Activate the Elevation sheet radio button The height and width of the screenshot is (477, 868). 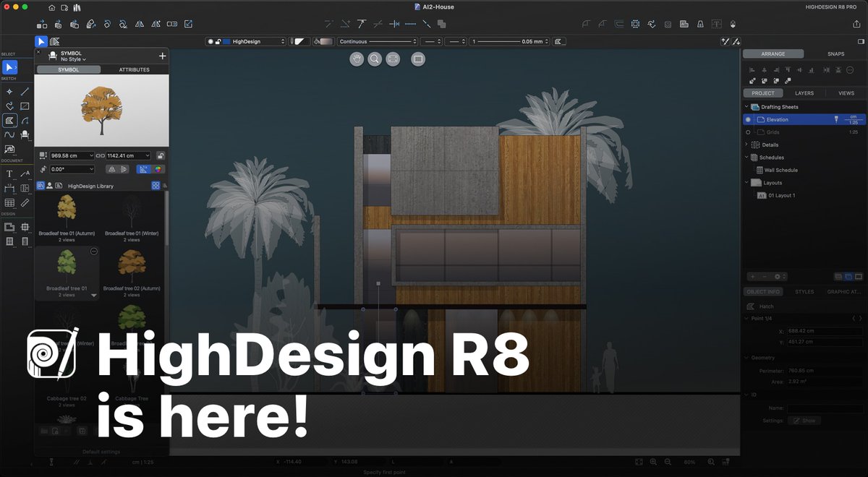click(748, 119)
